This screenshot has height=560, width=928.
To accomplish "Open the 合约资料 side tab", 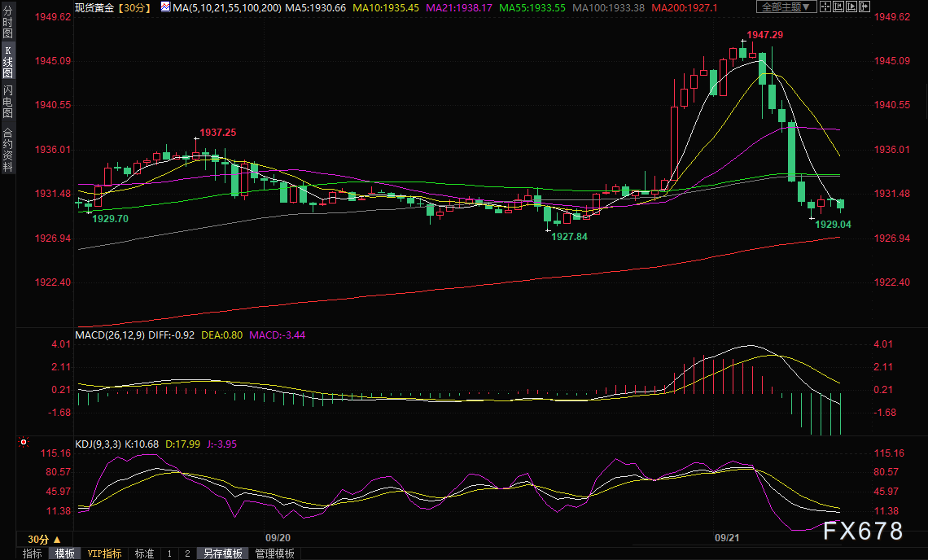I will click(x=7, y=150).
